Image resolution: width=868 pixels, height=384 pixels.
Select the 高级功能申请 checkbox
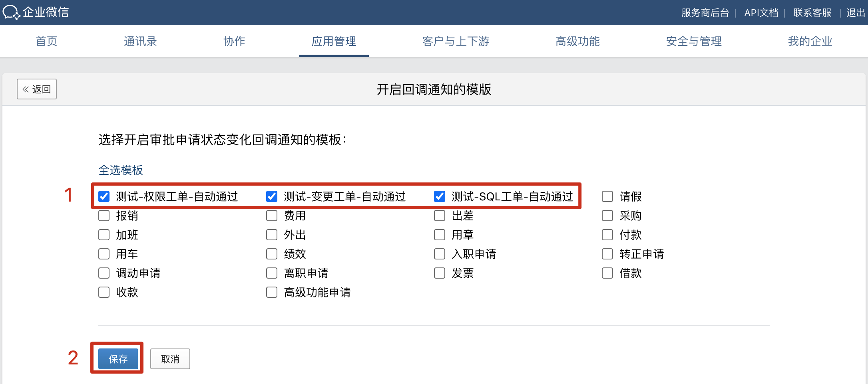point(272,292)
